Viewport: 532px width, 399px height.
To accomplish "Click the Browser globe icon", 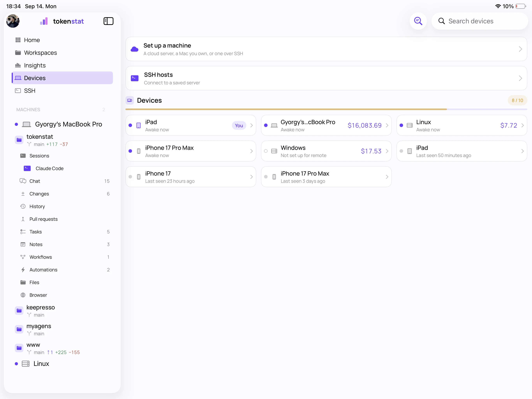I will click(23, 295).
